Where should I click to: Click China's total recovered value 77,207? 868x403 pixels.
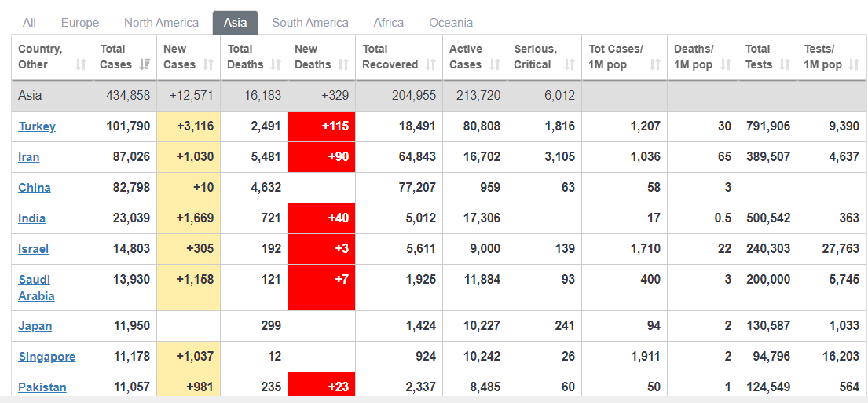417,187
